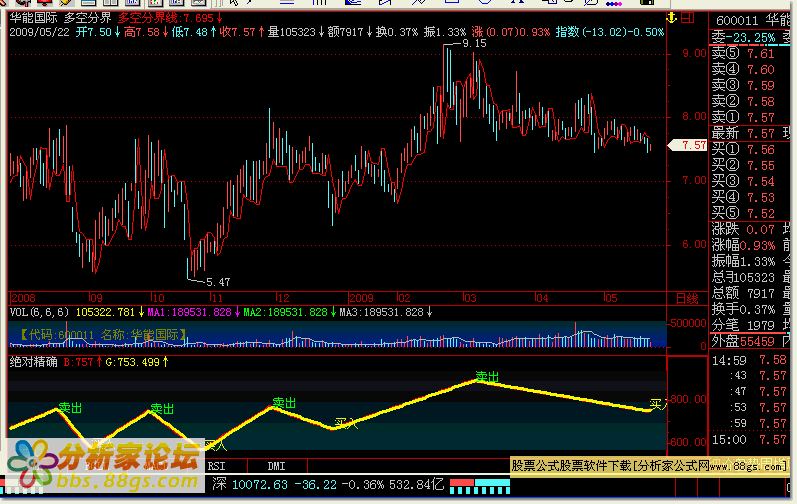Click the 低7.48 low price
This screenshot has width=797, height=504.
(194, 32)
